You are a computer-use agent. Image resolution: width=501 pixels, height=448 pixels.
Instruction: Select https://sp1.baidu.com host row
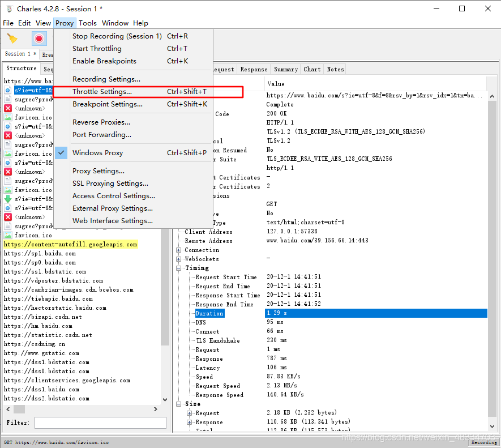click(x=40, y=254)
